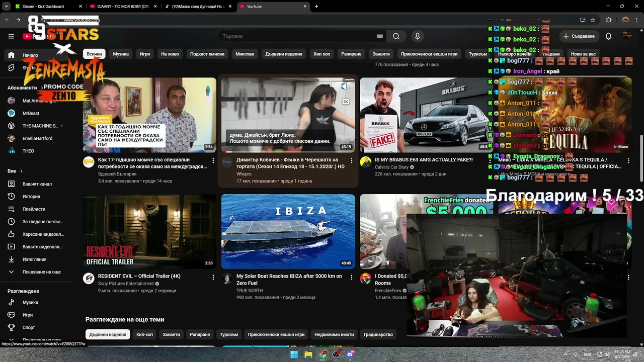Open the Chrome three-dot menu
The image size is (644, 362).
(x=637, y=20)
